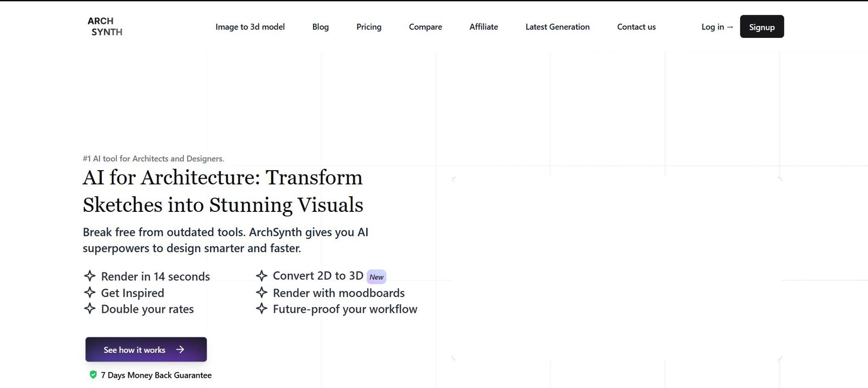Click the New badge next to Convert 2D to 3D
The image size is (868, 388).
pyautogui.click(x=376, y=276)
